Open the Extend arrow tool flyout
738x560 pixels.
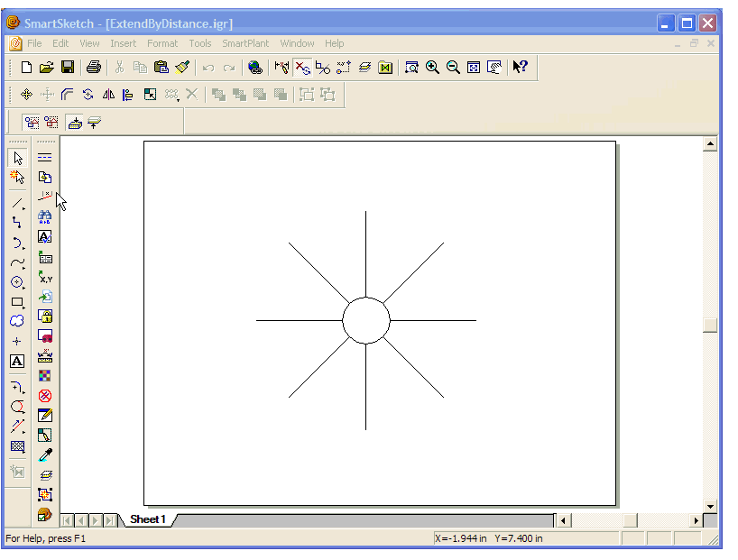[x=18, y=427]
